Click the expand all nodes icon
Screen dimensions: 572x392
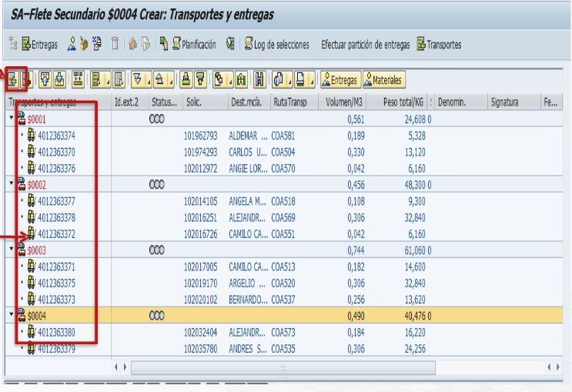13,79
